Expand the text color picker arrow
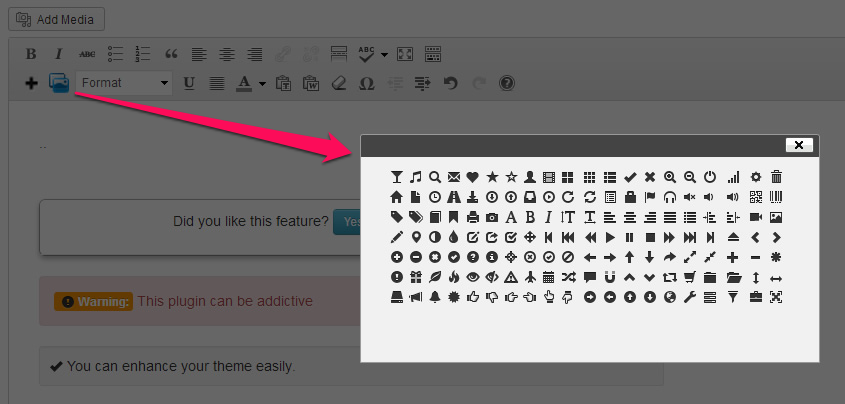Screen dimensions: 845x404 (x=262, y=83)
